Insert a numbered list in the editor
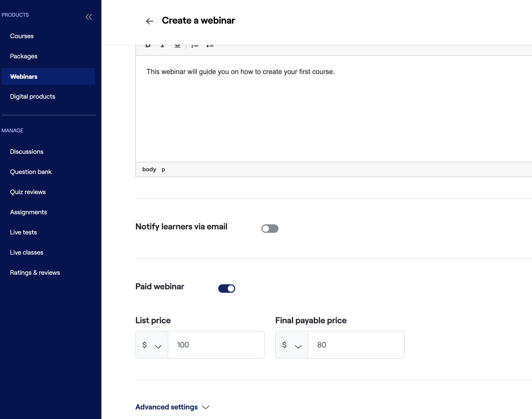The height and width of the screenshot is (419, 532). tap(195, 46)
